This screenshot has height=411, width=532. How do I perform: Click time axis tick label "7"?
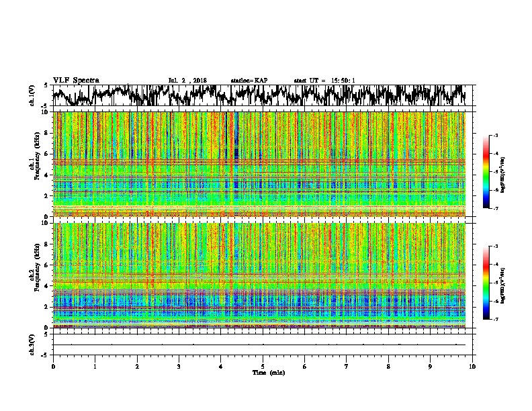point(347,367)
